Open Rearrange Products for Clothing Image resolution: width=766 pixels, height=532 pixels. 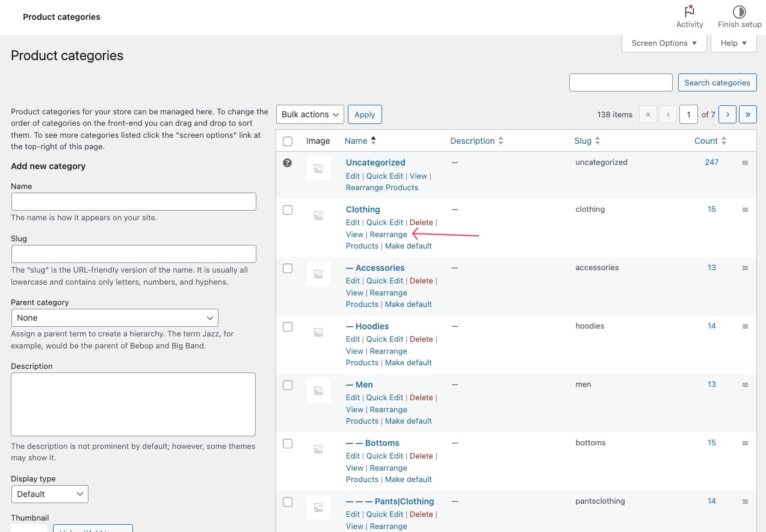pyautogui.click(x=388, y=234)
